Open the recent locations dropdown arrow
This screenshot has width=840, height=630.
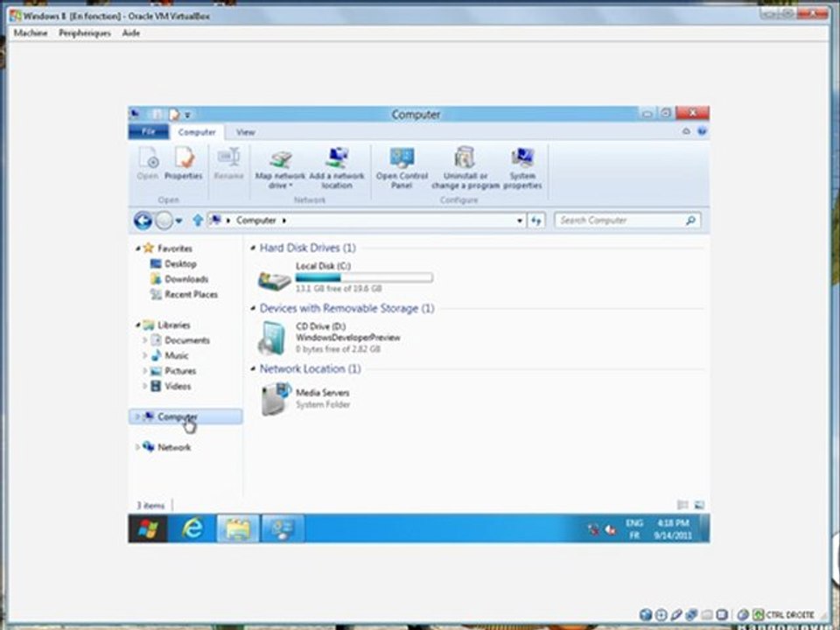(x=178, y=220)
